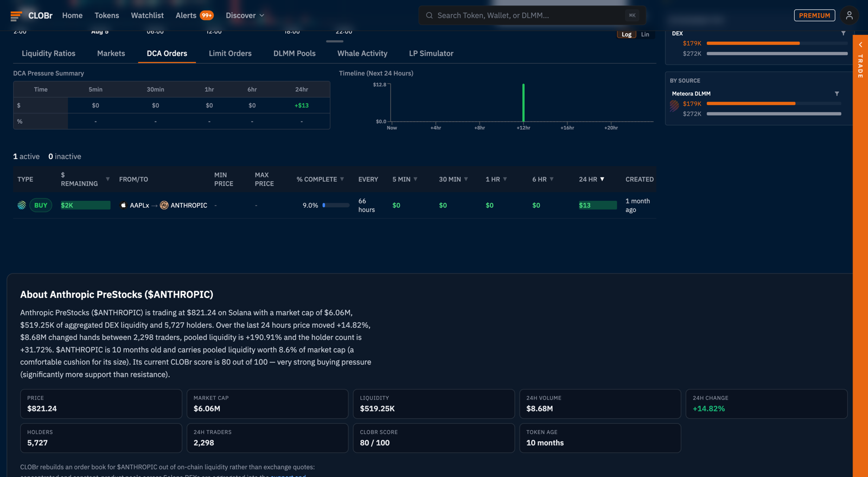Open the Alerts page
The height and width of the screenshot is (477, 868).
click(186, 15)
